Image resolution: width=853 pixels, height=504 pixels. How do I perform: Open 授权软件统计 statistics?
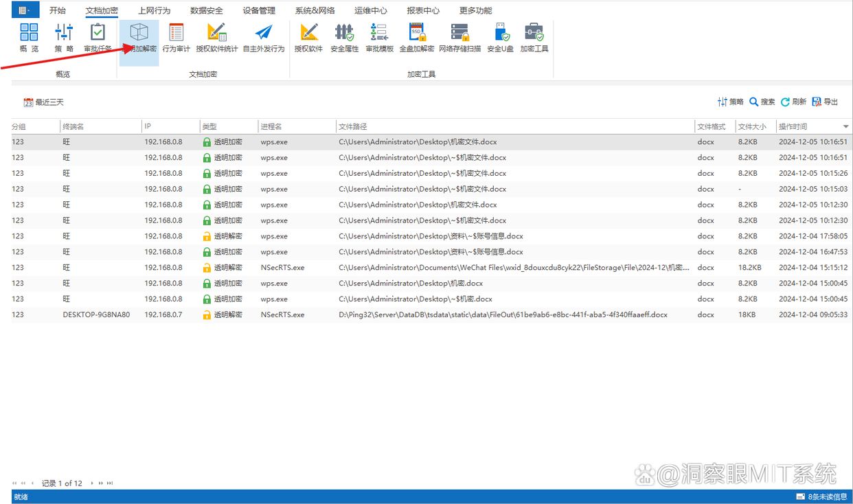coord(217,38)
